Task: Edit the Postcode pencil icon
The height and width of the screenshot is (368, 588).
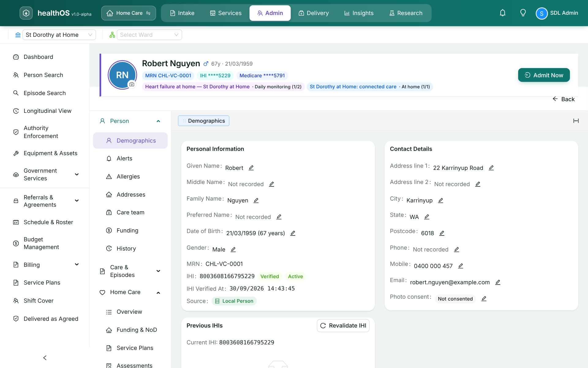Action: point(442,233)
